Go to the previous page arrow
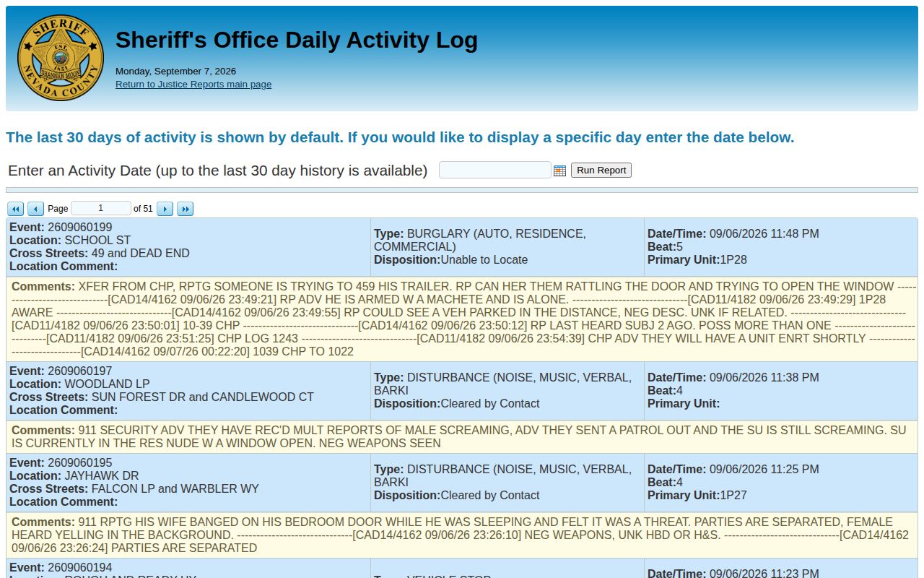Viewport: 924px width, 578px height. (x=35, y=209)
